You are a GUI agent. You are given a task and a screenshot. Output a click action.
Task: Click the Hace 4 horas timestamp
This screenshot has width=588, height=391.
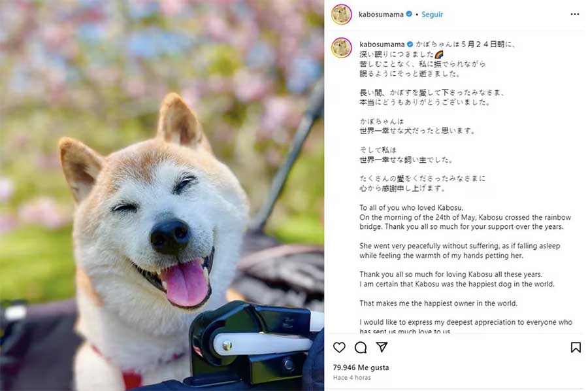click(351, 377)
